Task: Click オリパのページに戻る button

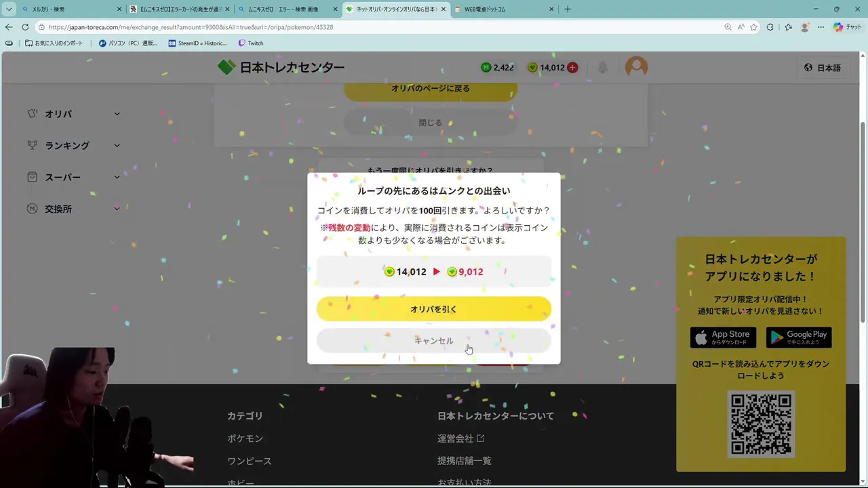Action: pyautogui.click(x=431, y=89)
